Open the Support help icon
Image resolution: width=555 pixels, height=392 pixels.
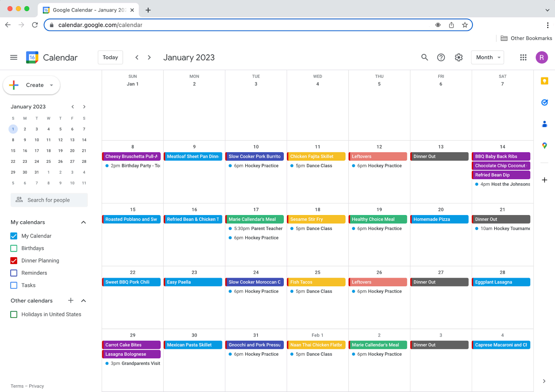tap(441, 57)
